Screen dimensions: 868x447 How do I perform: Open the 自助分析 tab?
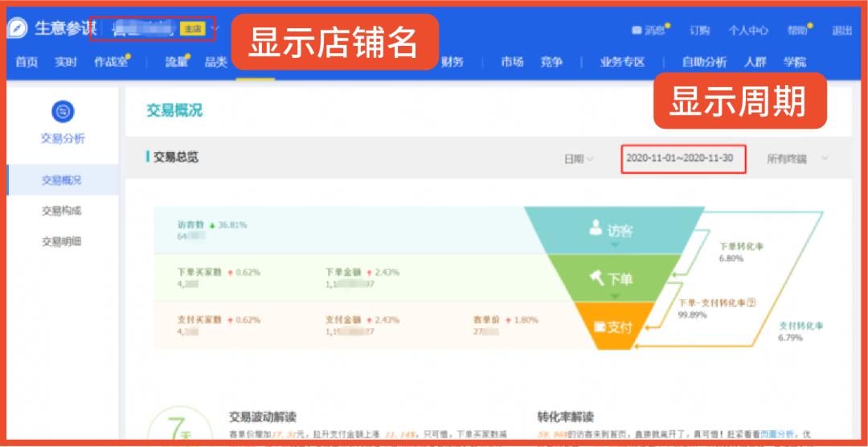704,62
